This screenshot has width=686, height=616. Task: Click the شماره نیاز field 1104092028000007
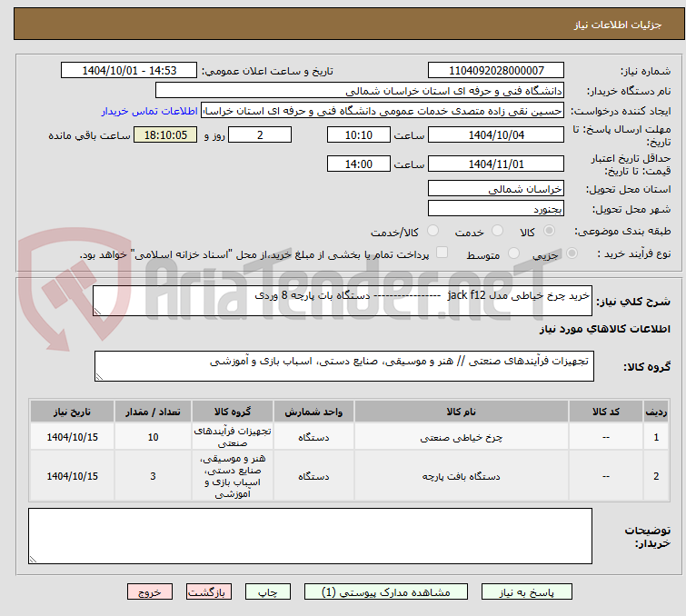click(x=496, y=71)
